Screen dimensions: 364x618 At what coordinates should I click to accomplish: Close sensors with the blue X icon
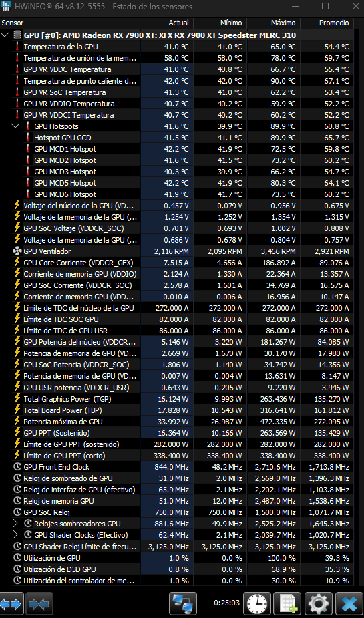point(349,603)
